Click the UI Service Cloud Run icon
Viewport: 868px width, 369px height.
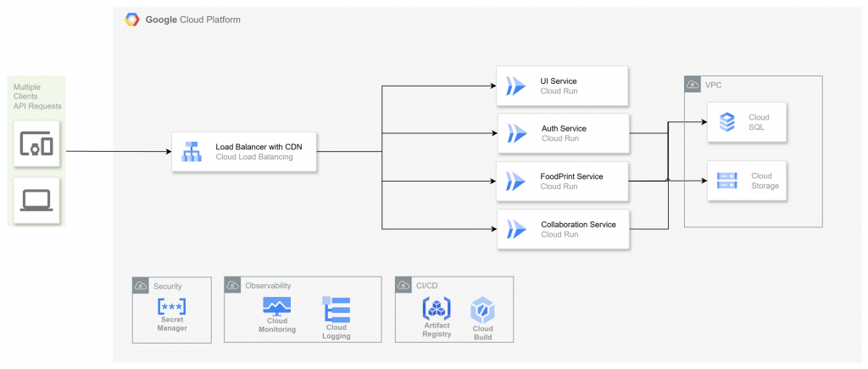[516, 86]
